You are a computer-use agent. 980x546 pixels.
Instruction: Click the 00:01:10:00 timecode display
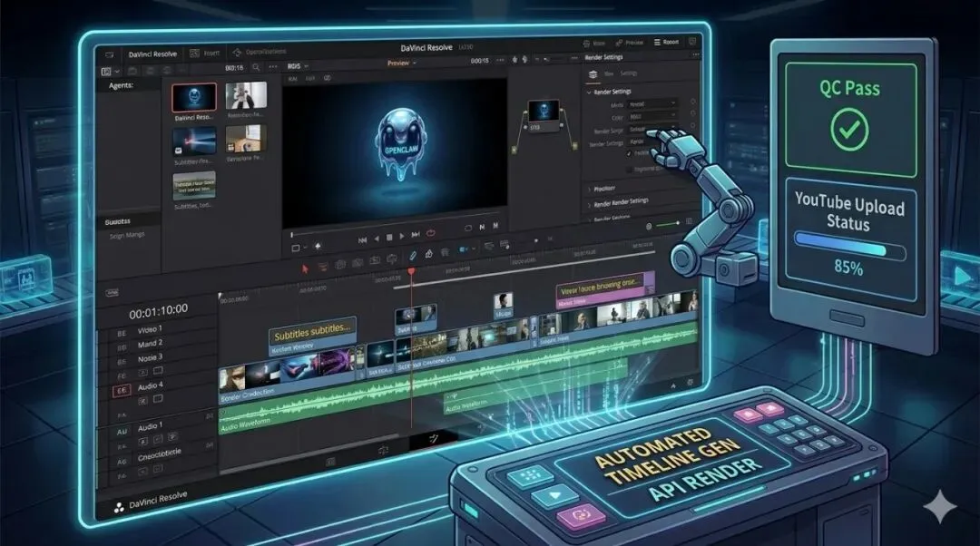coord(158,311)
